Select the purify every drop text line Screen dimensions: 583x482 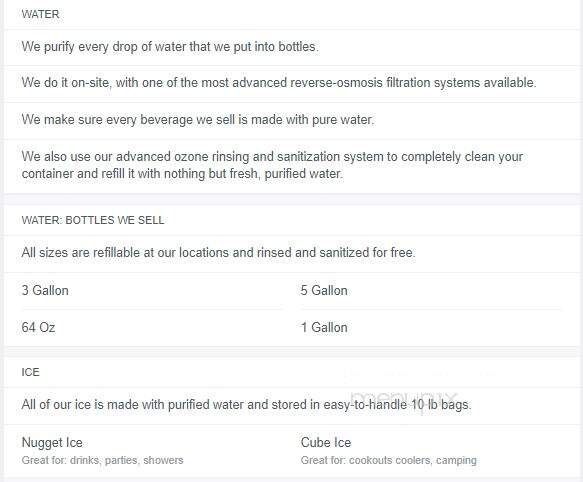click(x=170, y=47)
